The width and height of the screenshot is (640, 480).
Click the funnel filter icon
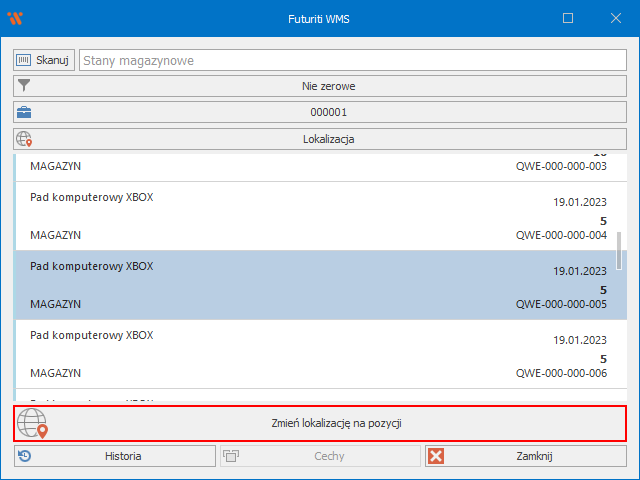(25, 86)
